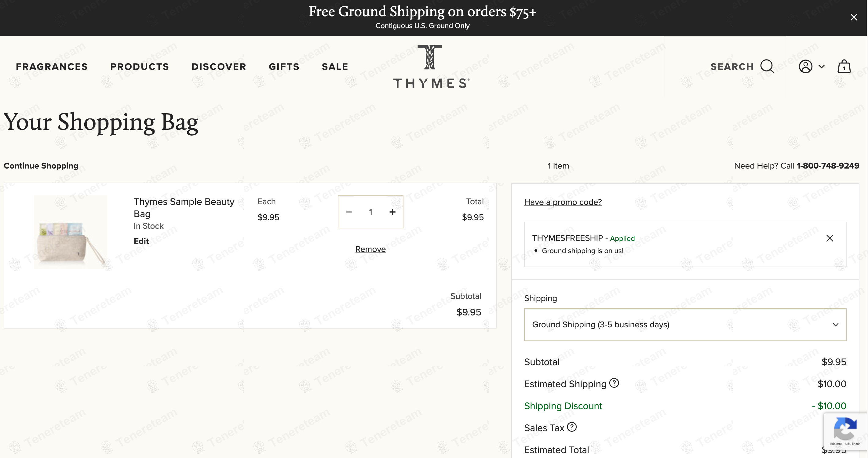Click the In Stock status text
868x458 pixels.
(149, 226)
